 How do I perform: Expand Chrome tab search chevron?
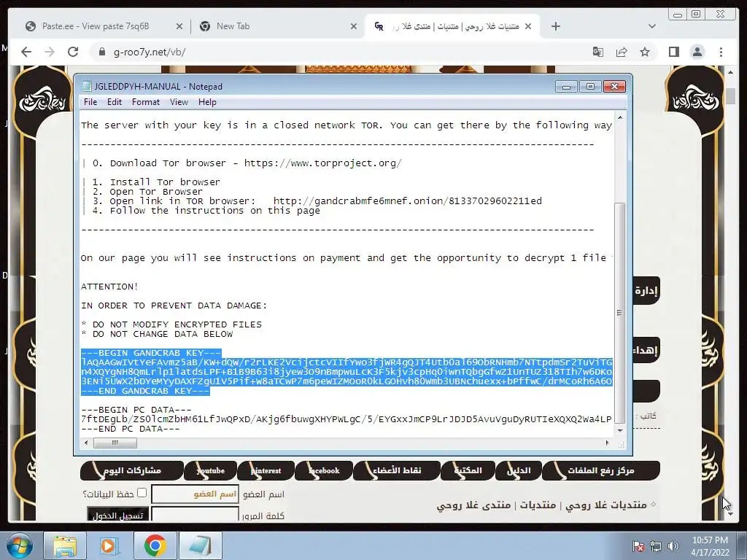pos(652,26)
